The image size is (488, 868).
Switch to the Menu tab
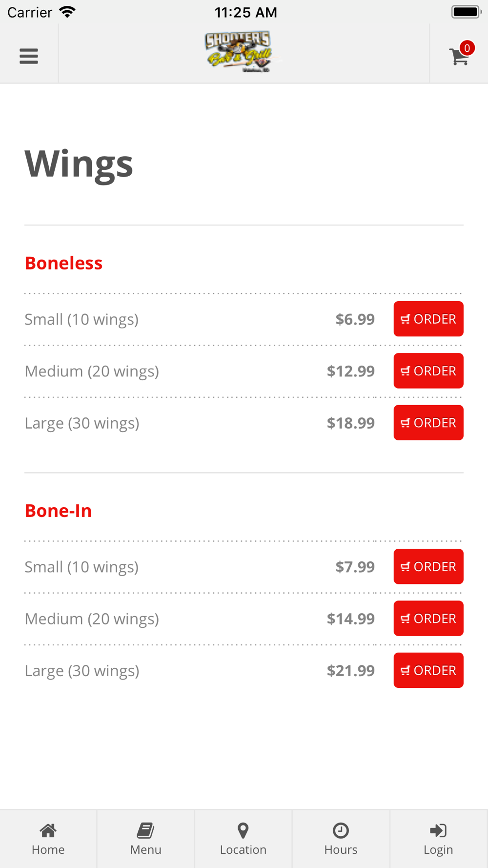(x=145, y=839)
